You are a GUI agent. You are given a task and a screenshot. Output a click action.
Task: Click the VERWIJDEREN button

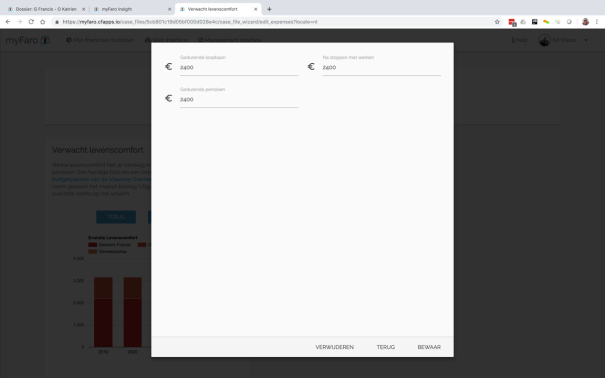pos(335,347)
